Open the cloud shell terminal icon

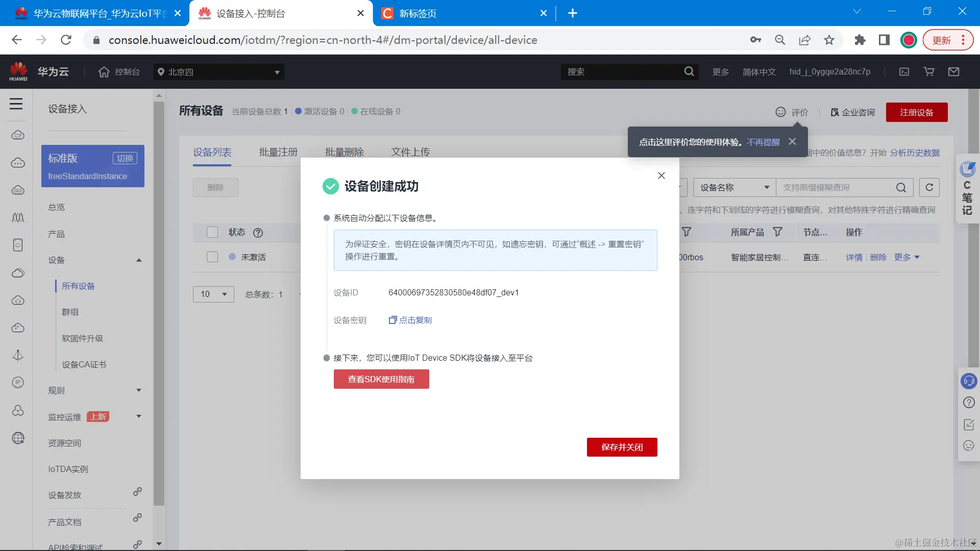[x=904, y=72]
